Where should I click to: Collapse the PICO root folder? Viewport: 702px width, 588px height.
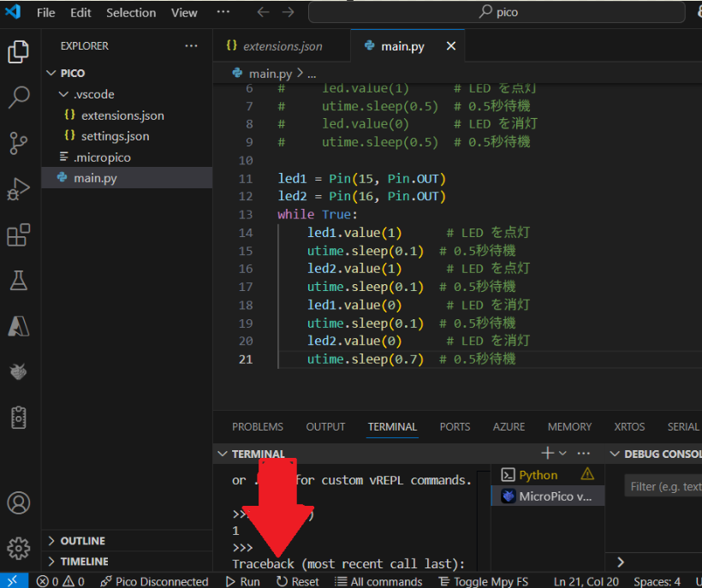[x=51, y=73]
